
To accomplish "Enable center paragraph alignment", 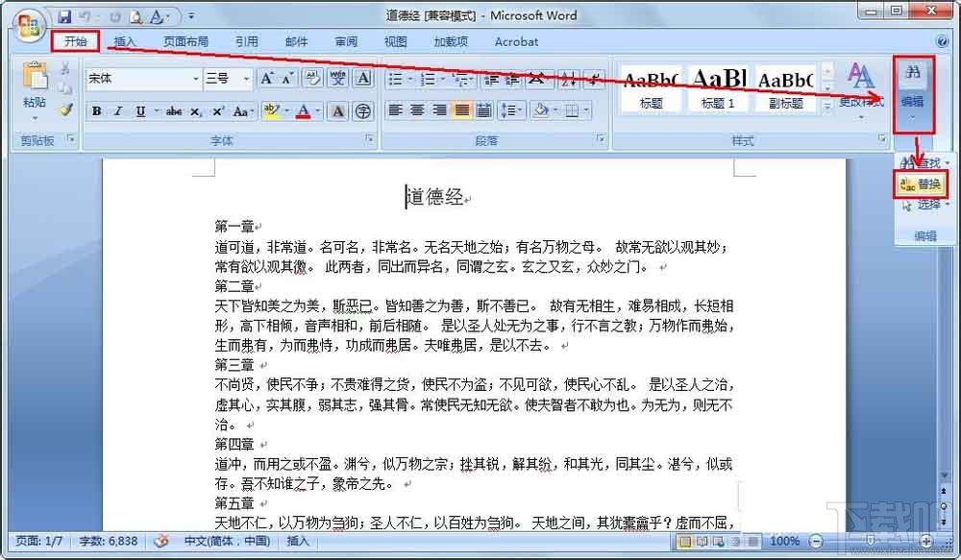I will coord(417,110).
